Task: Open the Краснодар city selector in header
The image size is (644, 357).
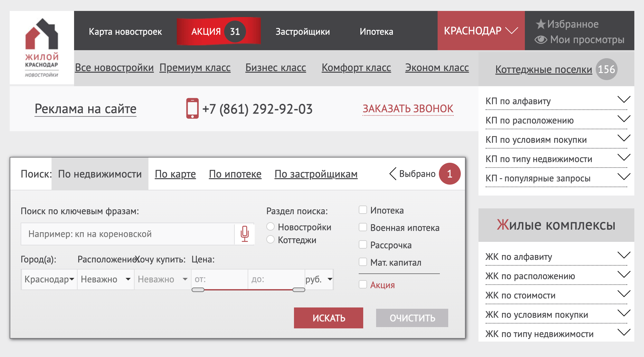Action: coord(481,31)
